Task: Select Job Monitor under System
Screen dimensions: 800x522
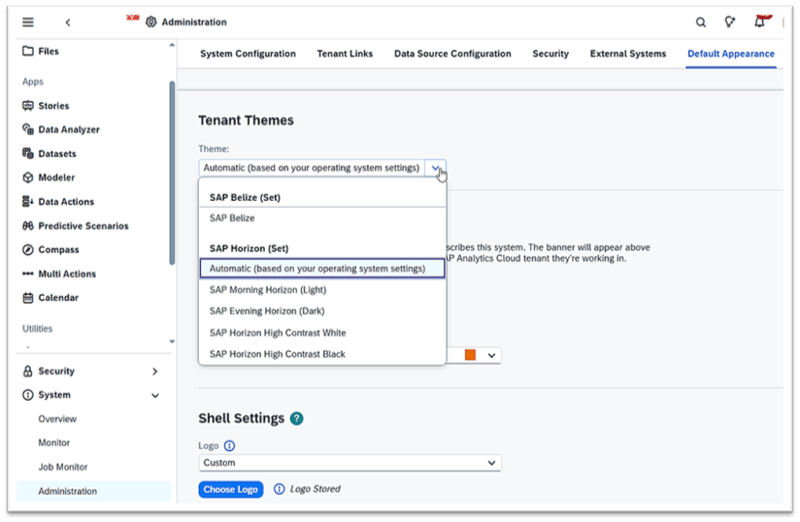Action: (63, 467)
